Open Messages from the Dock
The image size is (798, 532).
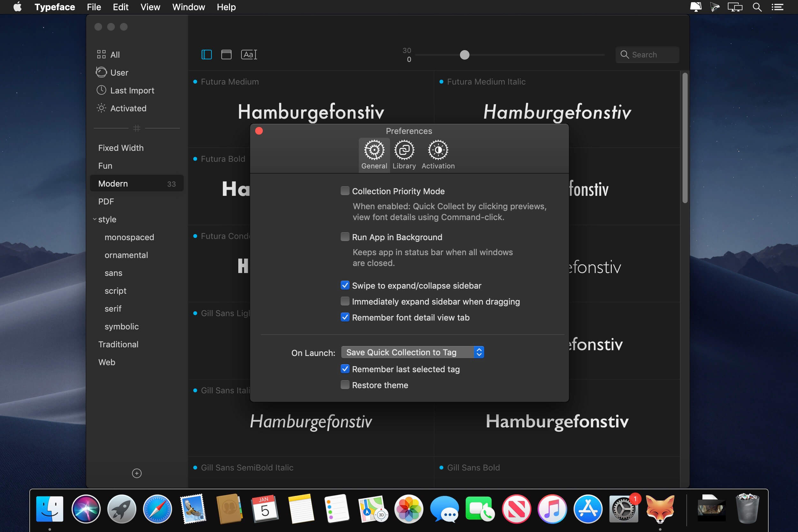click(x=445, y=509)
